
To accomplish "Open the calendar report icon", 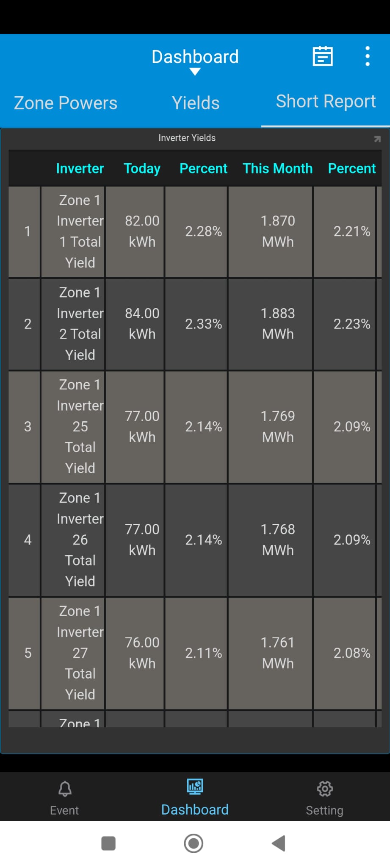I will pyautogui.click(x=323, y=56).
